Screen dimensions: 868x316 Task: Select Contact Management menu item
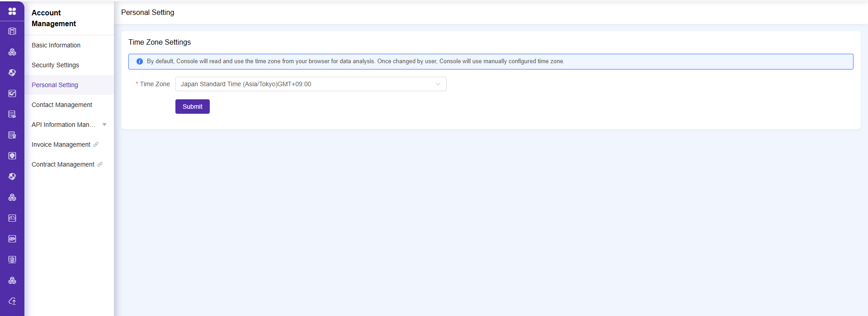62,105
